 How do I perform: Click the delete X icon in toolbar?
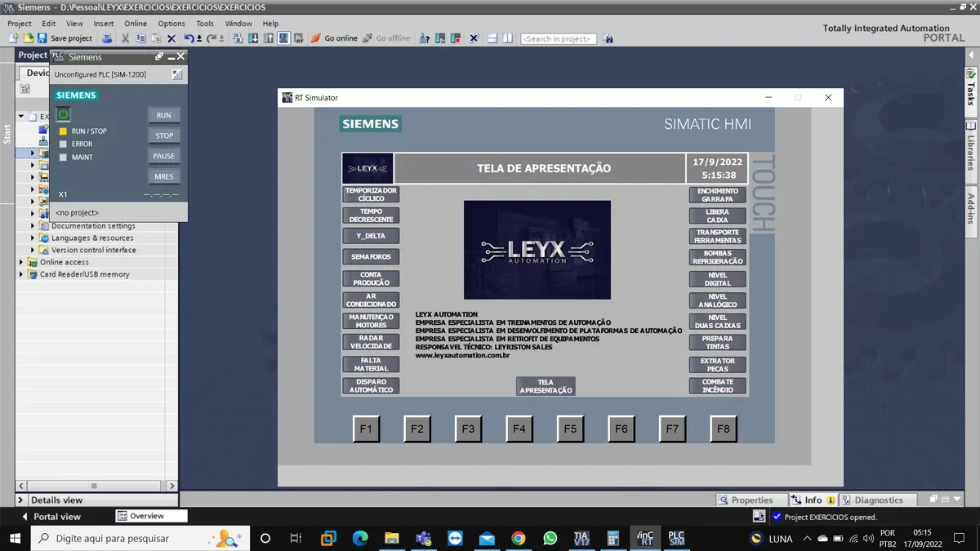pyautogui.click(x=171, y=38)
